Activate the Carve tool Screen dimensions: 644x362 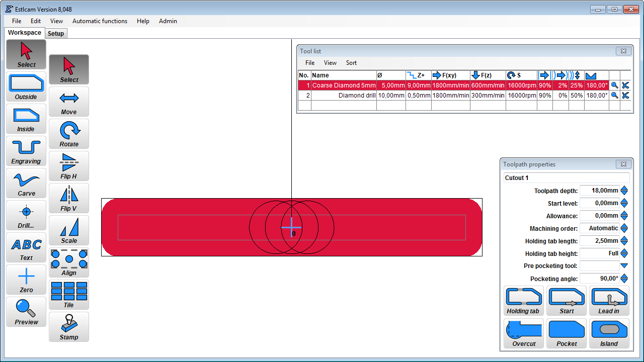point(26,183)
